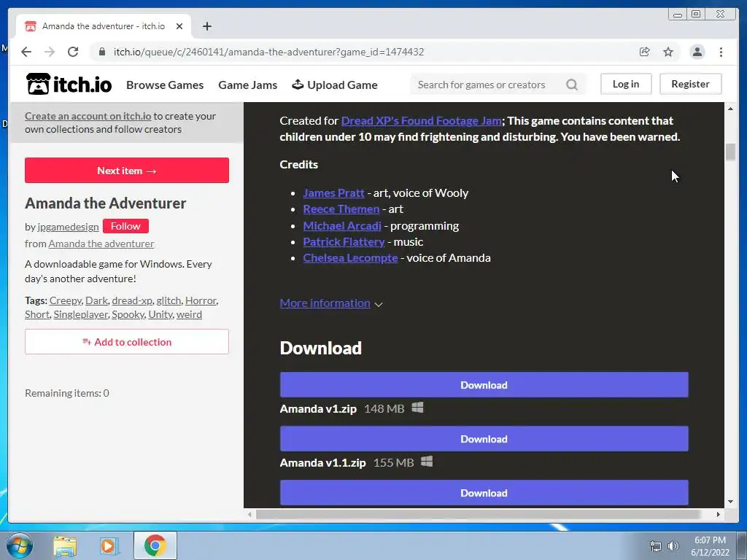Click Add to collection button
The image size is (747, 560).
coord(127,342)
